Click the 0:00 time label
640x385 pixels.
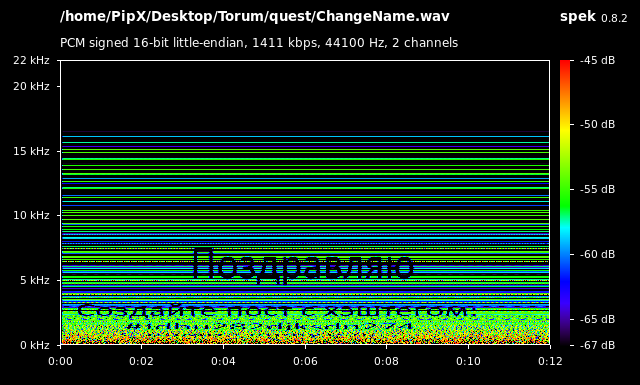(x=60, y=361)
